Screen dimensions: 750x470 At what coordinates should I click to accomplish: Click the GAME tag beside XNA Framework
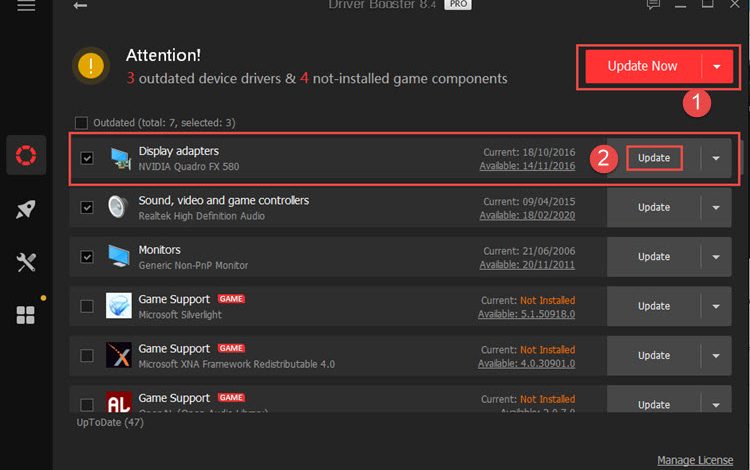232,348
